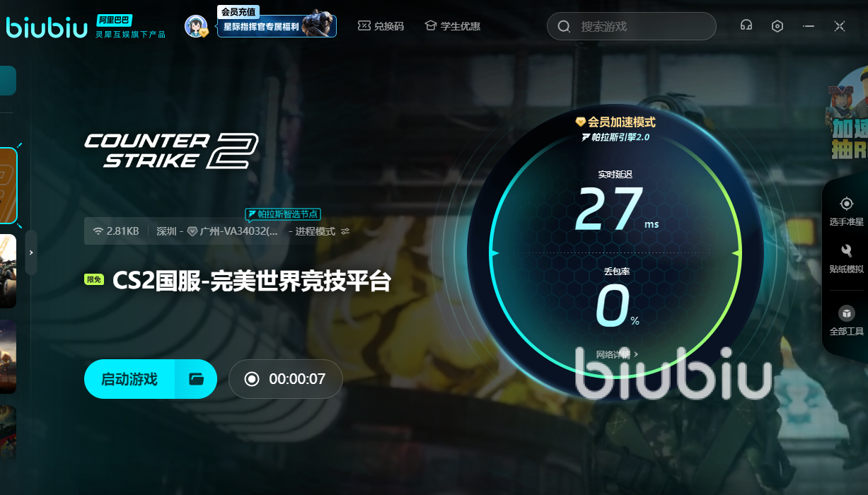Screen dimensions: 868x495
Task: Expand 网络详情 network details
Action: [x=617, y=354]
